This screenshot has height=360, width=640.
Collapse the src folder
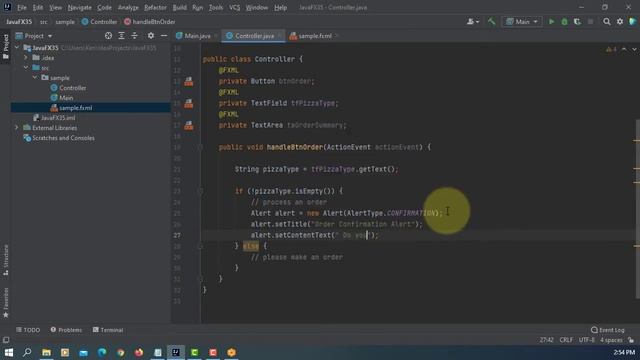pos(26,68)
